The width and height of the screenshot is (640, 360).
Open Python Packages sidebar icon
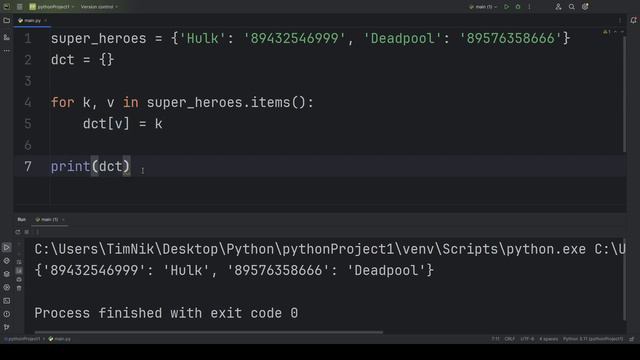[7, 260]
